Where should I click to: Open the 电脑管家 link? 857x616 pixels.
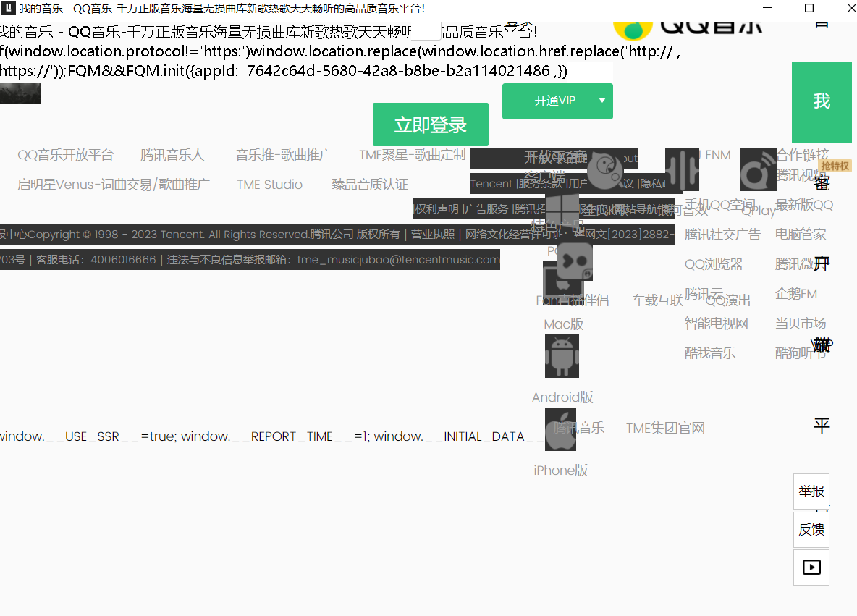(x=801, y=235)
